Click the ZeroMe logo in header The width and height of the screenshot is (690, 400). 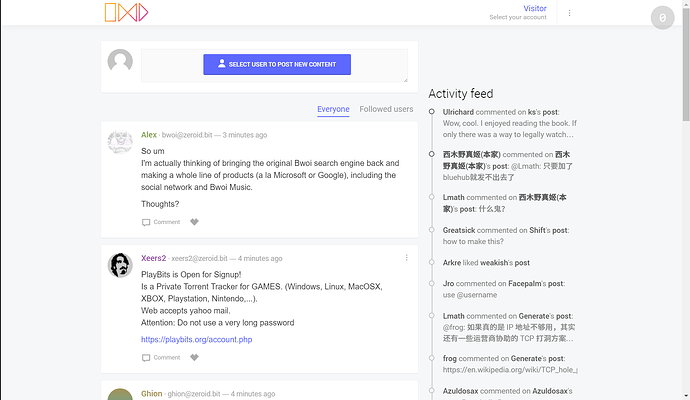126,12
